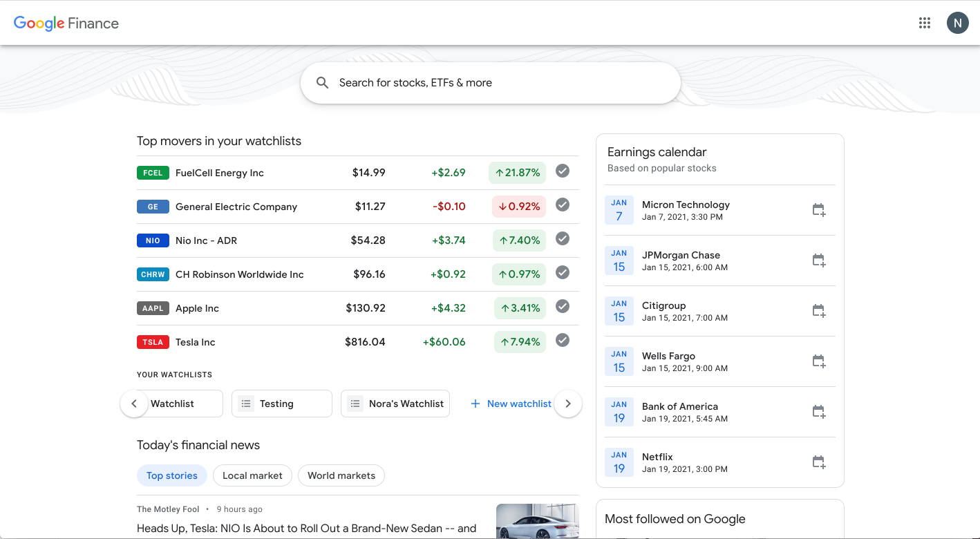The image size is (980, 539).
Task: Open the Watchlist chip
Action: pyautogui.click(x=180, y=404)
